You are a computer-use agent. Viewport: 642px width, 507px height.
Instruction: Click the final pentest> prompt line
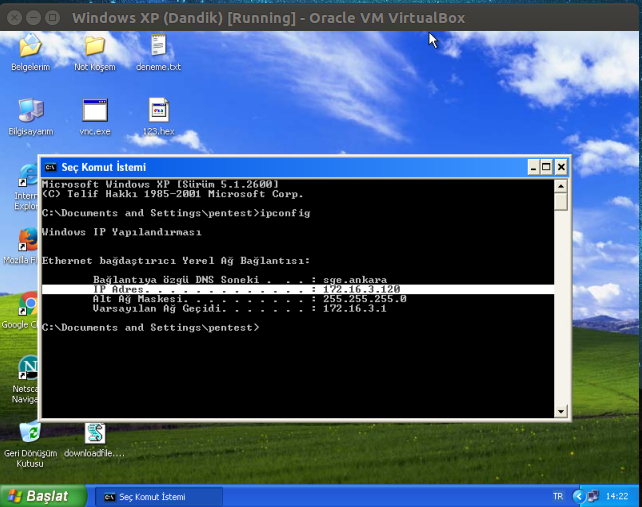[x=151, y=328]
